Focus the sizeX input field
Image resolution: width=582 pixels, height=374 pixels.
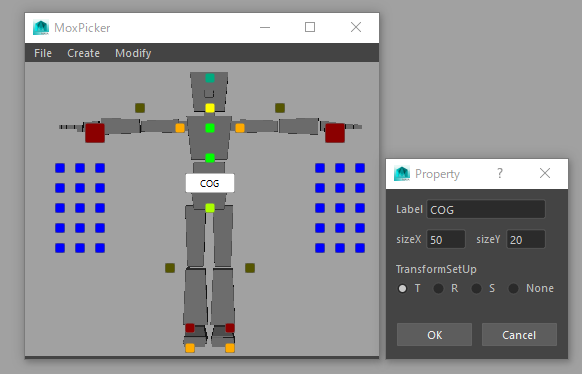coord(446,239)
